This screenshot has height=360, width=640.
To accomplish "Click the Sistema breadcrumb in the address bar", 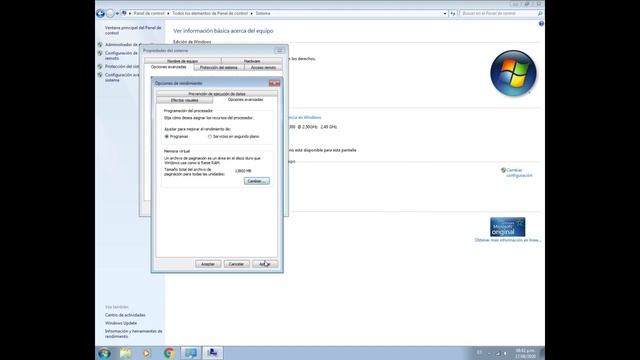I will (x=263, y=13).
